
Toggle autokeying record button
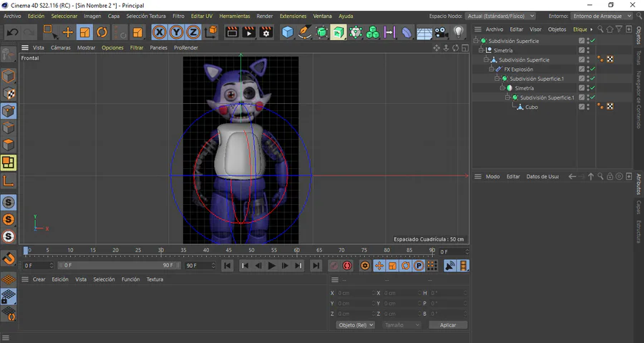click(x=348, y=266)
